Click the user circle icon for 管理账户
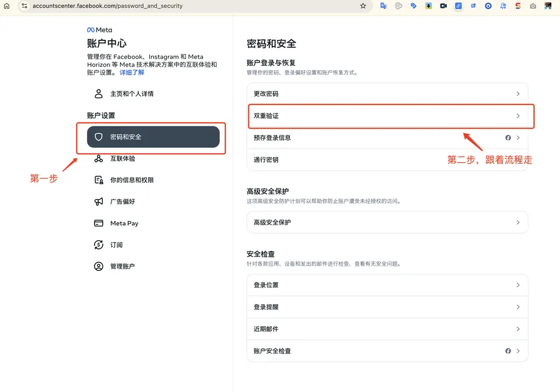The height and width of the screenshot is (392, 560). (x=98, y=266)
